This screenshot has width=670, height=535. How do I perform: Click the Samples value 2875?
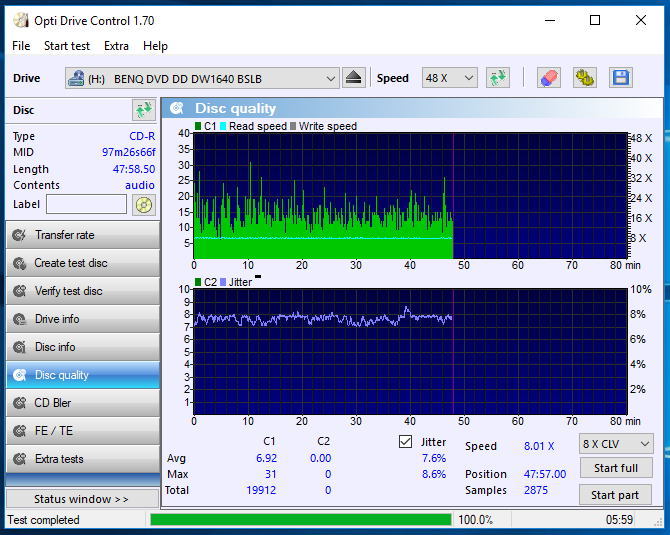(x=536, y=490)
